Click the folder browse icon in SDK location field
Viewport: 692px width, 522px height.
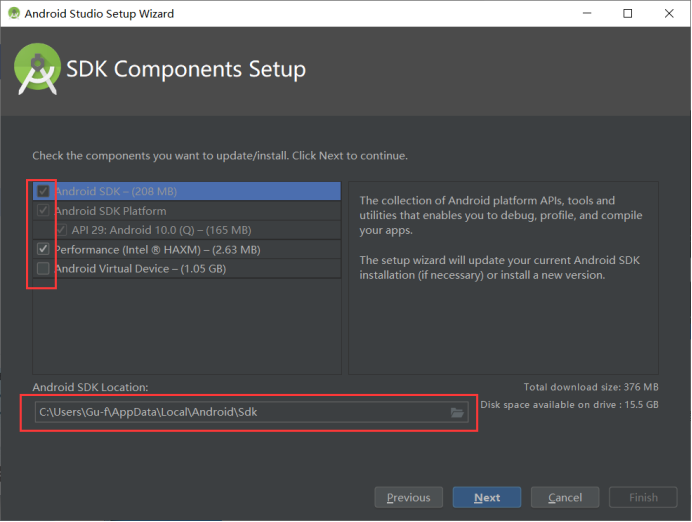click(x=457, y=413)
